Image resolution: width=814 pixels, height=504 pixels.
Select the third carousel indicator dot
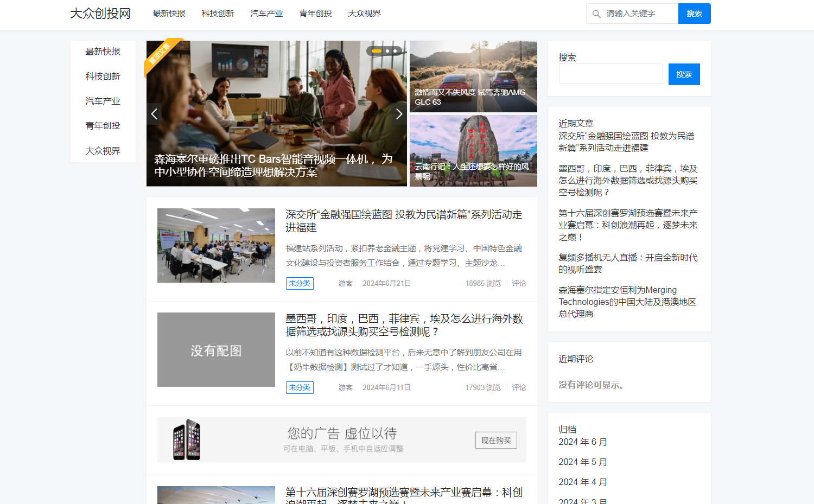(395, 51)
